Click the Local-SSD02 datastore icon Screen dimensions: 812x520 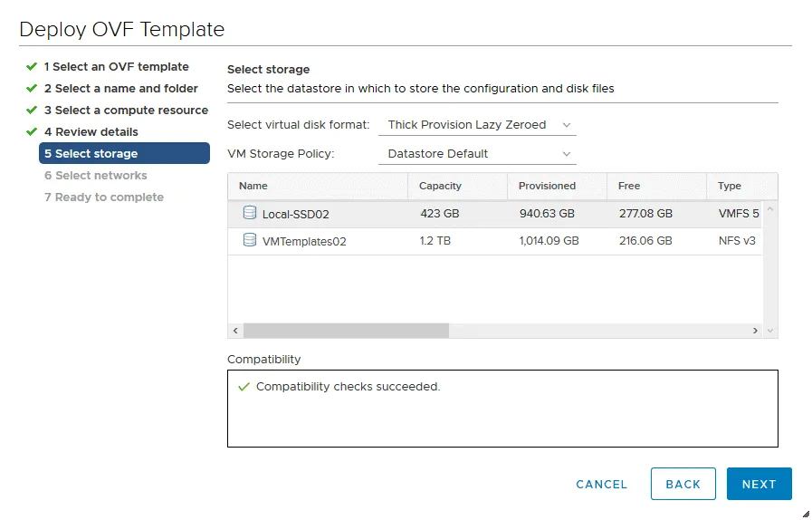(249, 213)
